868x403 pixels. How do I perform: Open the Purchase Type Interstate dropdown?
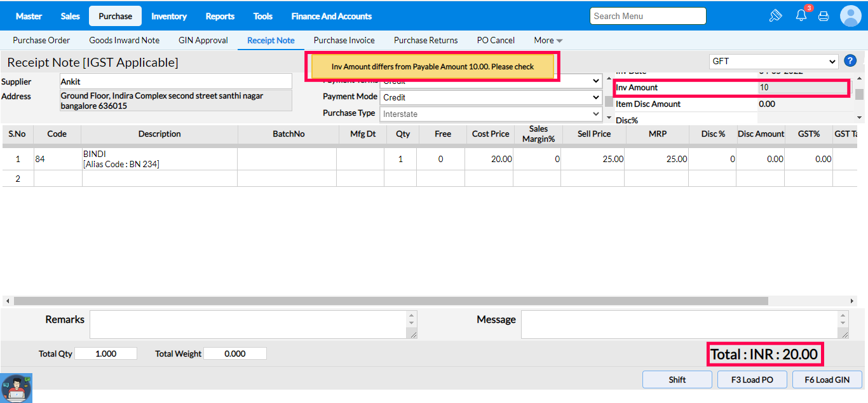[x=491, y=114]
